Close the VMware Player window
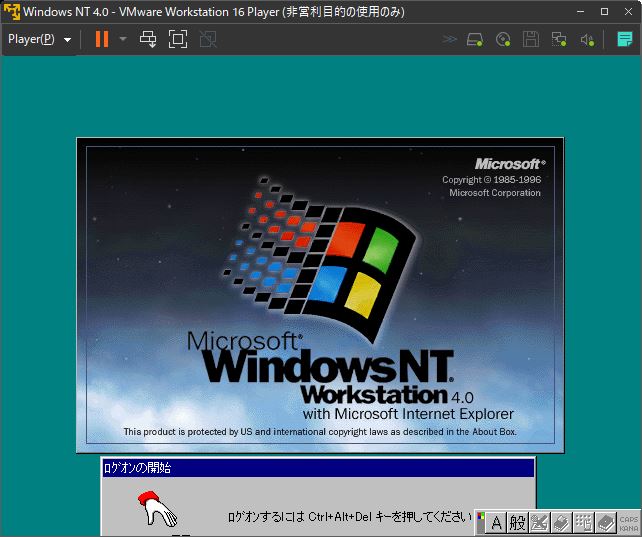 pos(628,11)
